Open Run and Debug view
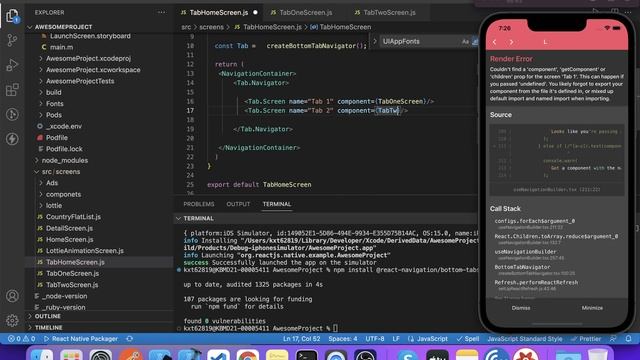 (x=12, y=65)
